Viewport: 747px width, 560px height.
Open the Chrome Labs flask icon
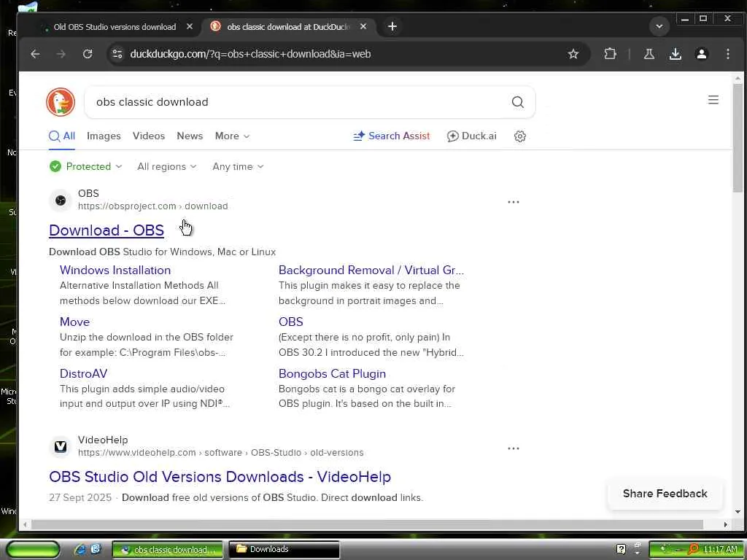coord(649,54)
